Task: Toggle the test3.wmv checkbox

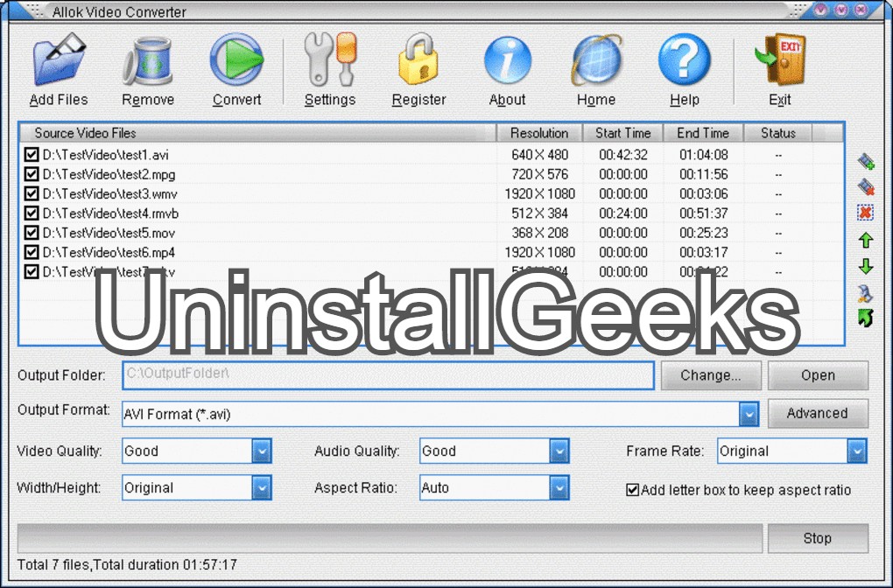Action: pyautogui.click(x=32, y=193)
